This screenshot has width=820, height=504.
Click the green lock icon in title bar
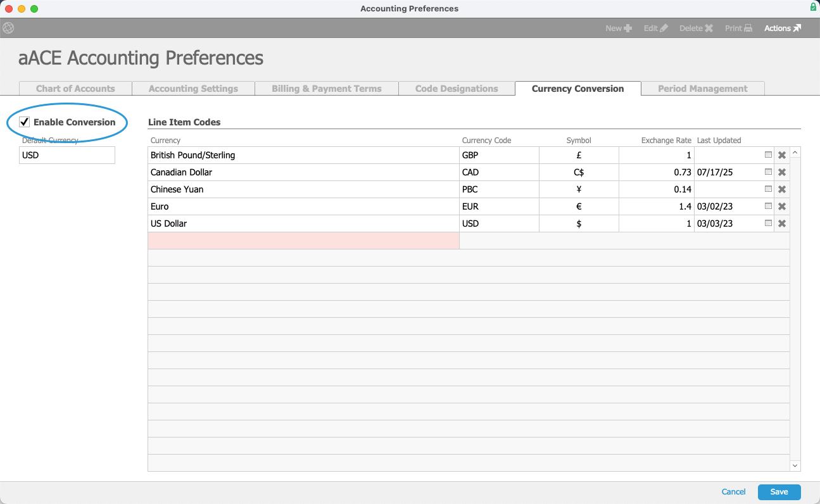813,7
